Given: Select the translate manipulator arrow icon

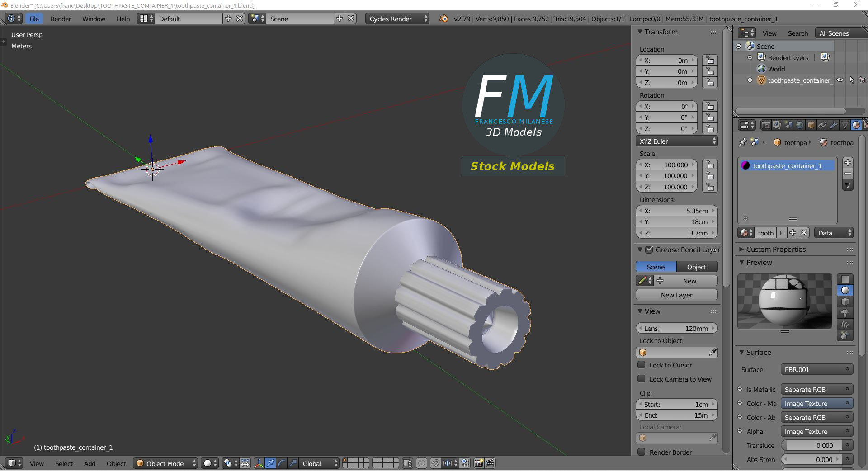Looking at the screenshot, I should pyautogui.click(x=270, y=463).
